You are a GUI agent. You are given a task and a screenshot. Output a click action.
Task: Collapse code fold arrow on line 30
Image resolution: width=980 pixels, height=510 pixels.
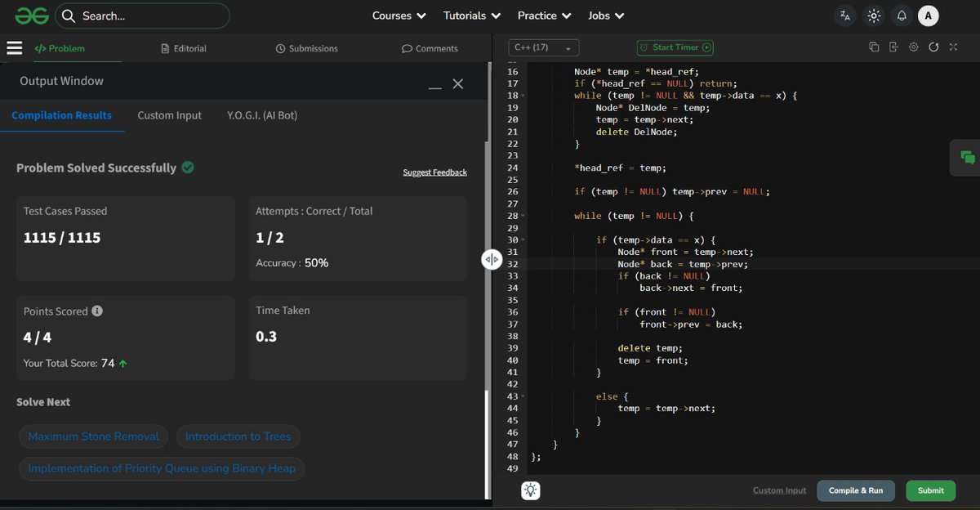[523, 240]
